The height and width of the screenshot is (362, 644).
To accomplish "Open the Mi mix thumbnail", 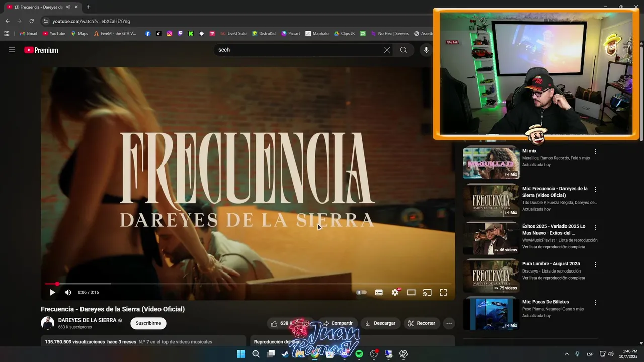I will [x=491, y=163].
